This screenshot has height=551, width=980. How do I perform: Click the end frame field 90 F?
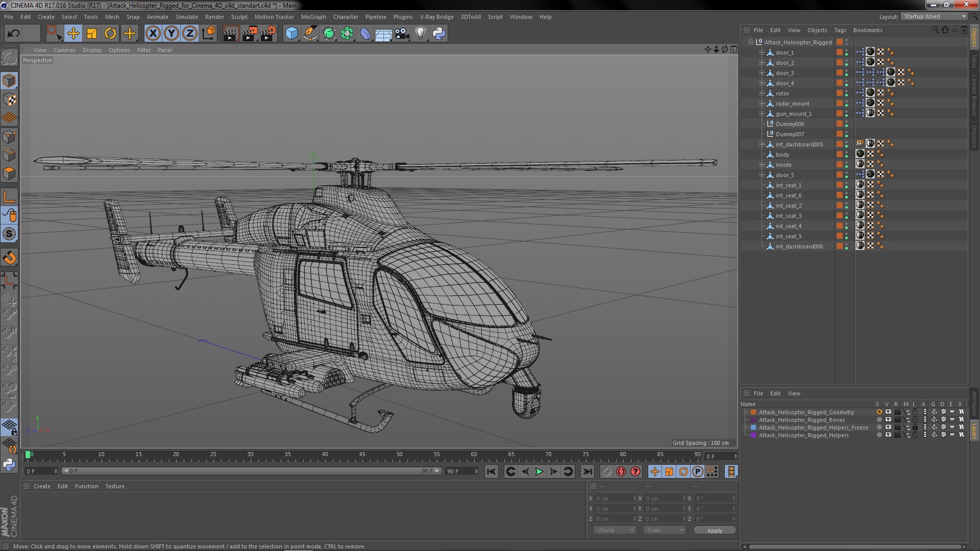pos(462,471)
